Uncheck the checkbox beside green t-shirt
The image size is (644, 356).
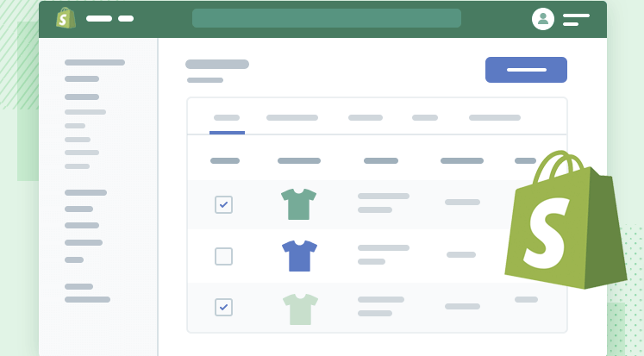tap(224, 204)
